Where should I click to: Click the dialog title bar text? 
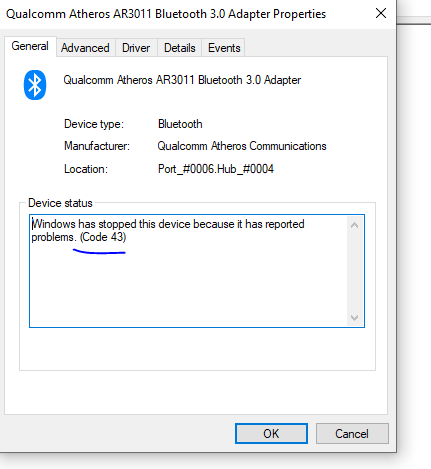pos(166,14)
